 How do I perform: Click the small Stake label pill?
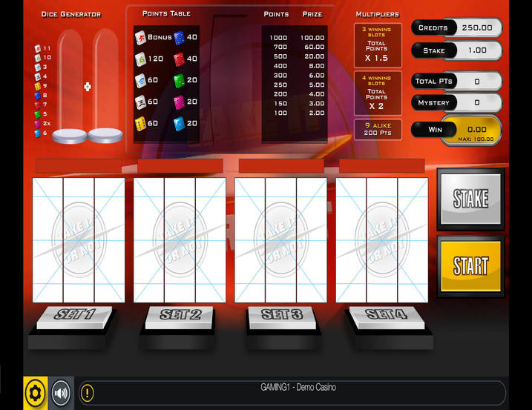[x=433, y=50]
